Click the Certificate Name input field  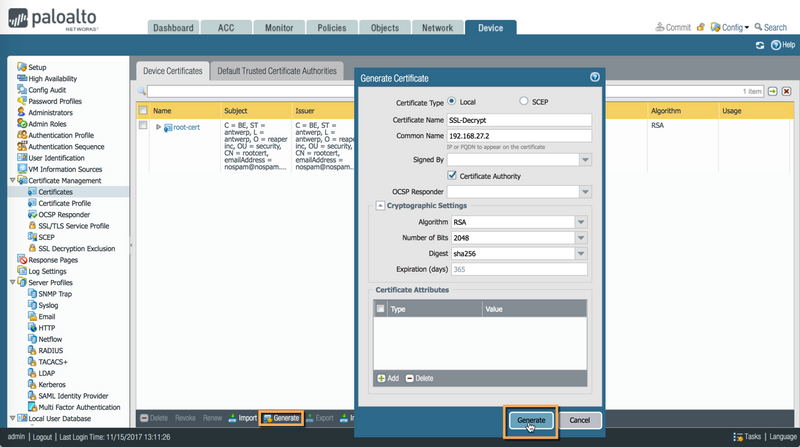click(519, 120)
